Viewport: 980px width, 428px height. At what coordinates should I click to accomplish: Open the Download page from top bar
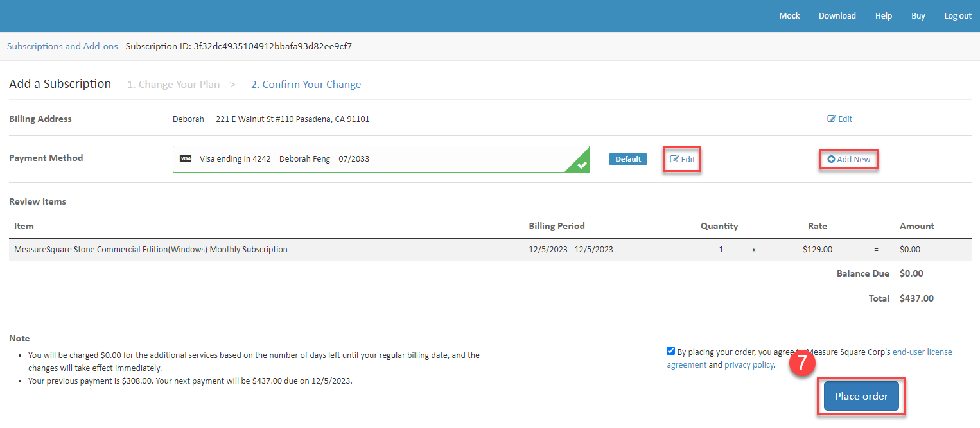point(837,16)
